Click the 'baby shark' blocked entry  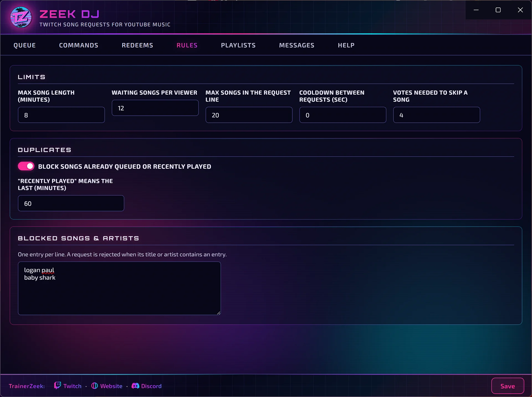click(40, 277)
